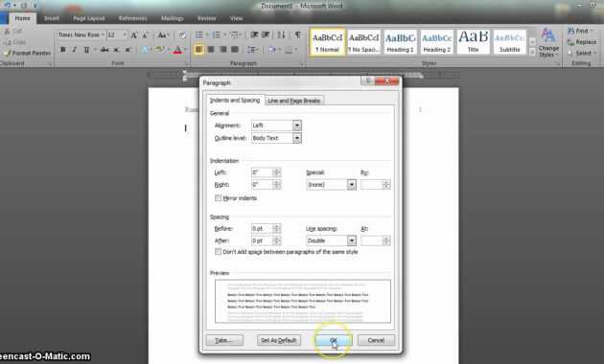Open the Paragraph group dialog launcher
604x364 pixels.
(x=302, y=64)
